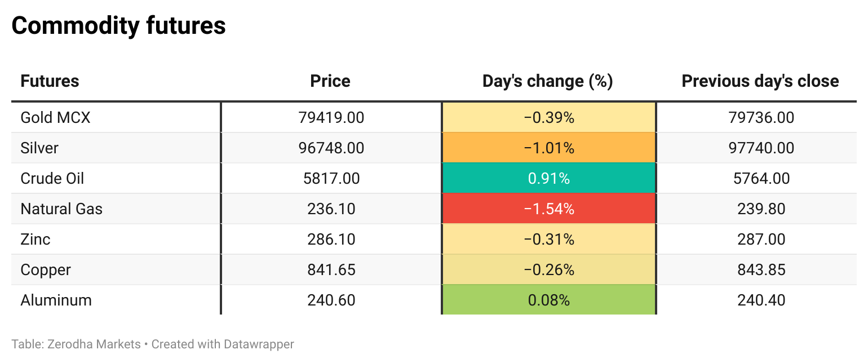Click the Created with Datawrapper footer text
The width and height of the screenshot is (868, 363).
(223, 344)
